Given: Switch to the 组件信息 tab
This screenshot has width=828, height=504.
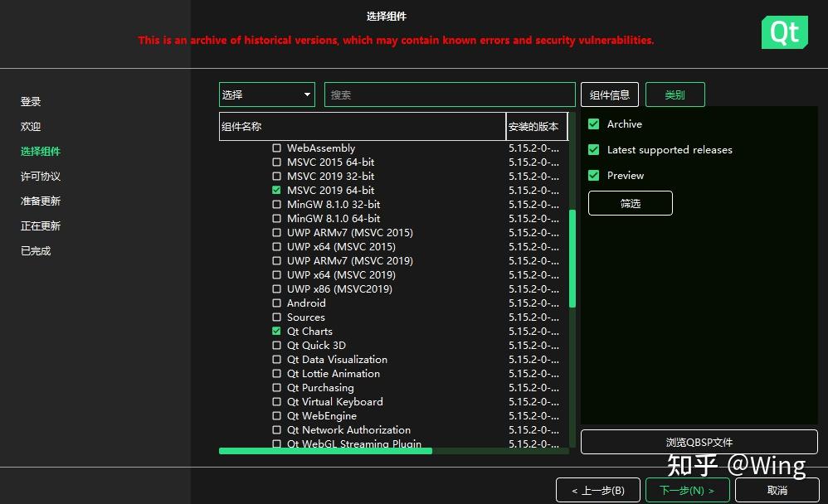Looking at the screenshot, I should tap(609, 94).
